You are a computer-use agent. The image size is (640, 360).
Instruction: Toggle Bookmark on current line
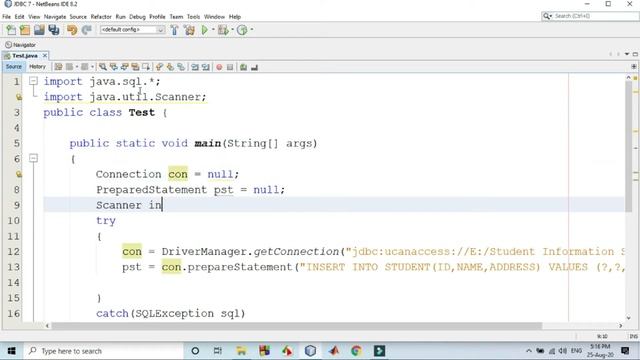click(181, 67)
